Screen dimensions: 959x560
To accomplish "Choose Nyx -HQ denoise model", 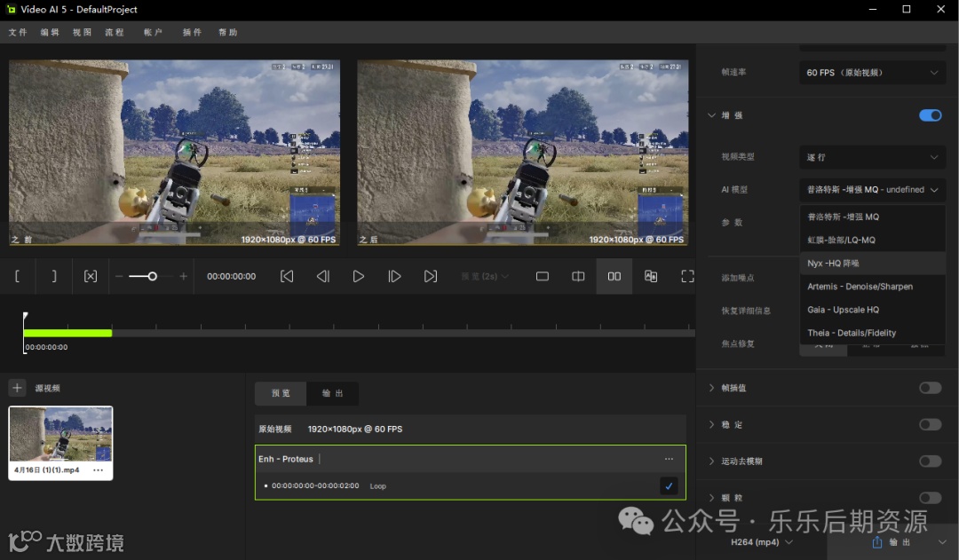I will tap(872, 263).
